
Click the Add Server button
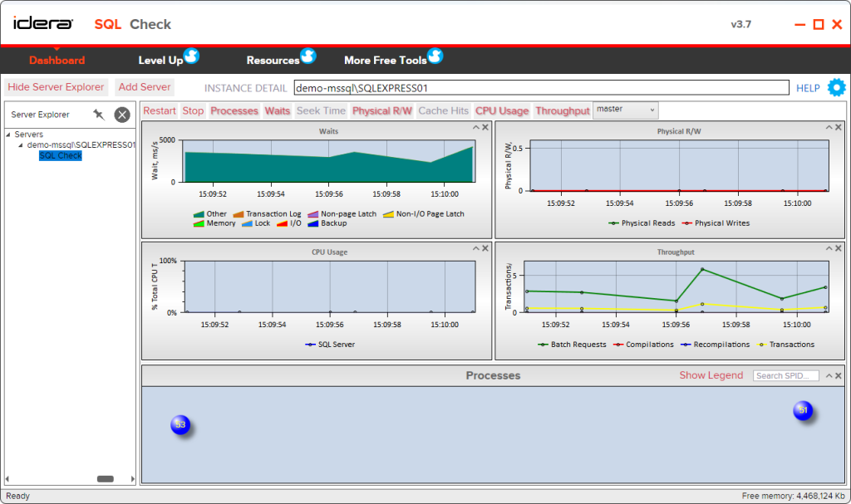point(145,87)
